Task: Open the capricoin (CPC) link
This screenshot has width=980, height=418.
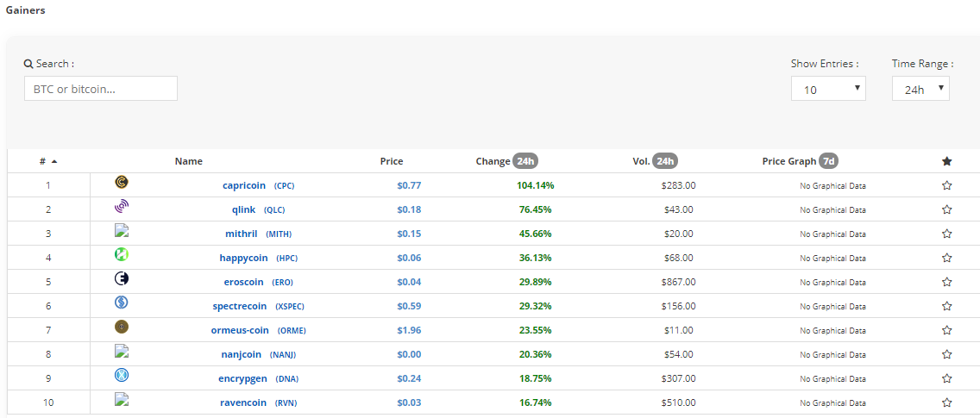Action: pos(257,185)
